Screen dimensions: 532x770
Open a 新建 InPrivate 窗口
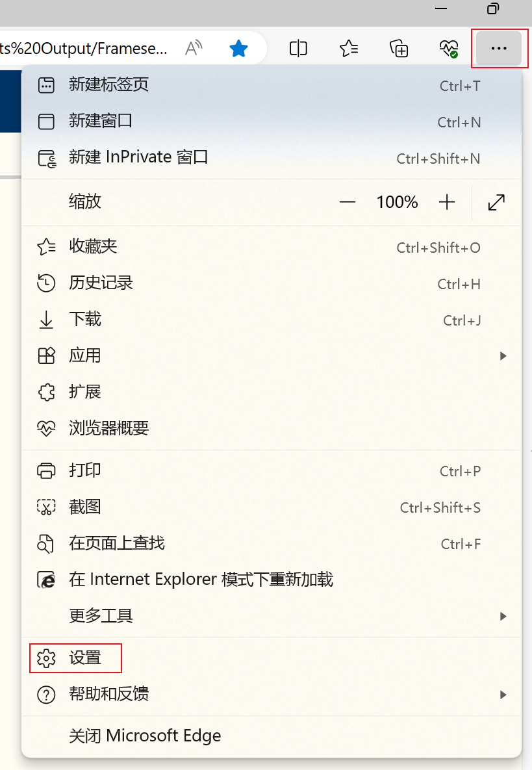tap(138, 157)
